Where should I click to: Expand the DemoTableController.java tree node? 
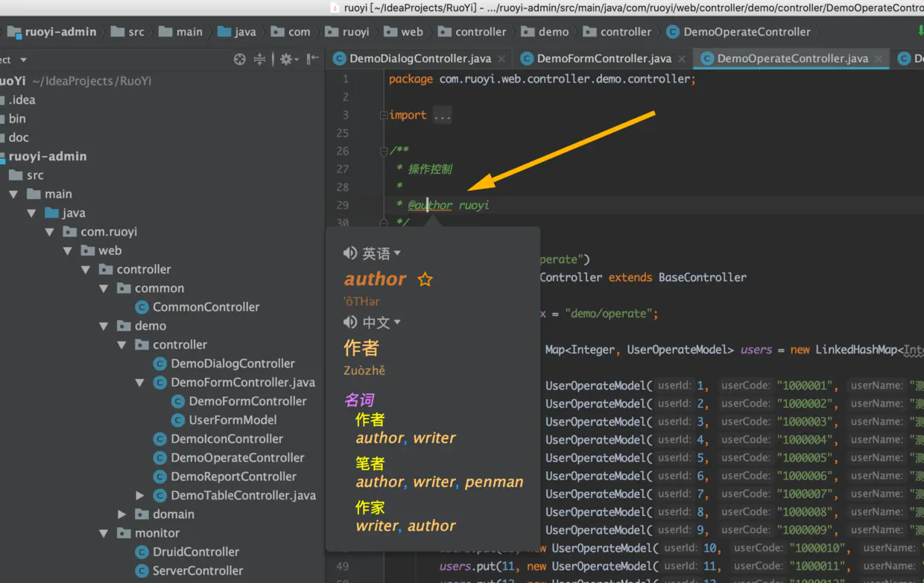point(140,495)
